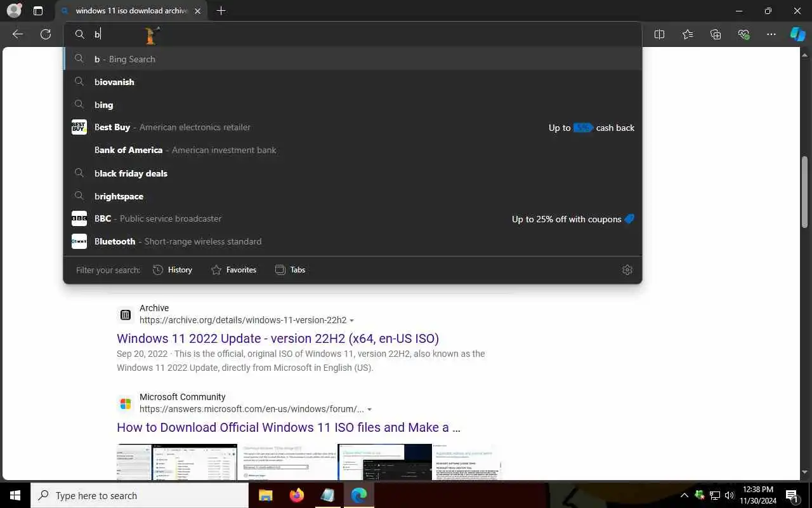
Task: Click the Best Buy cash back offer
Action: point(591,128)
